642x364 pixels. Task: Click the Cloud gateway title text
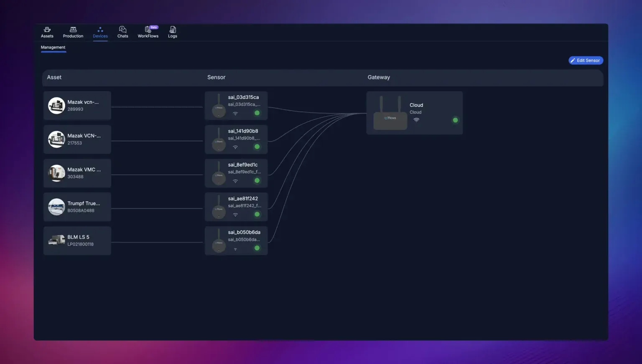416,105
